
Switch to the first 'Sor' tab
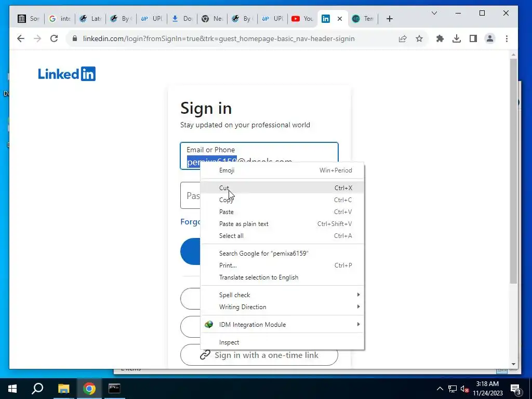29,19
